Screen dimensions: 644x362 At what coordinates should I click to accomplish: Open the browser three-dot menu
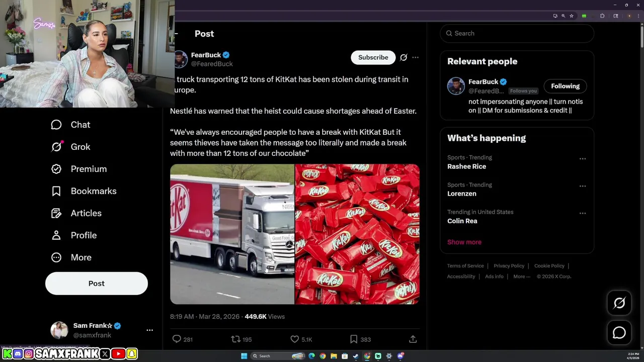(638, 16)
